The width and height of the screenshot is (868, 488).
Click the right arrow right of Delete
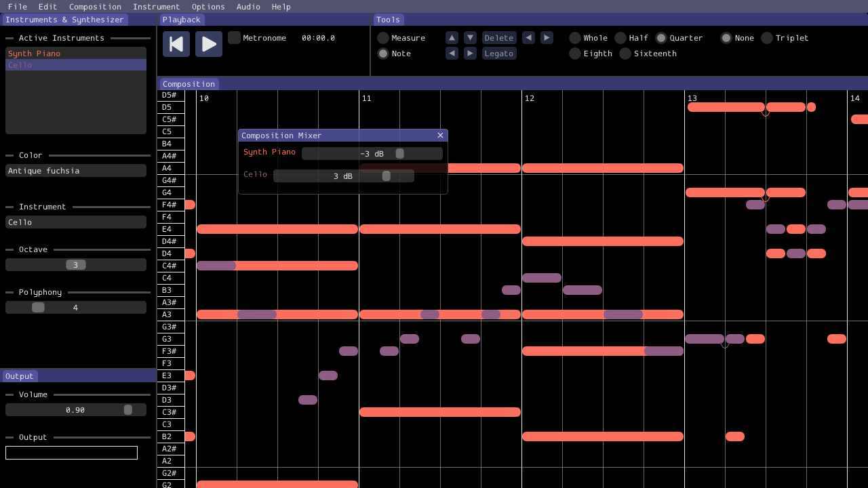point(547,38)
